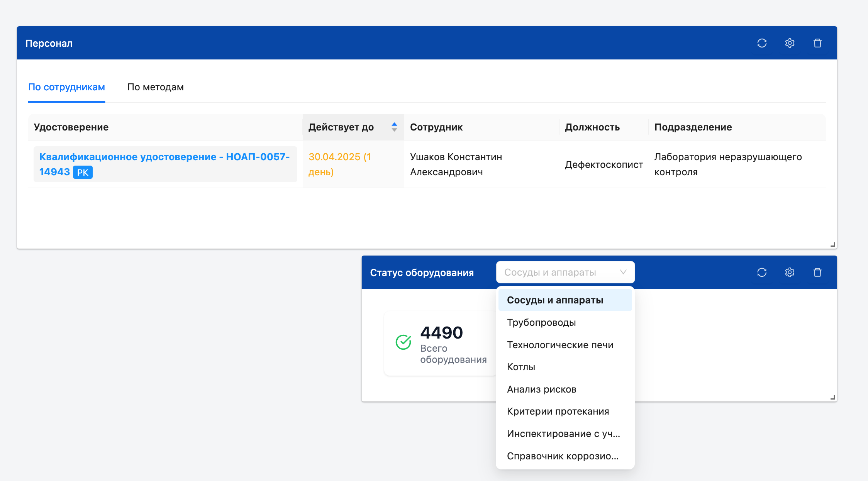Choose Котлы in the equipment type list
The image size is (868, 481).
point(521,367)
